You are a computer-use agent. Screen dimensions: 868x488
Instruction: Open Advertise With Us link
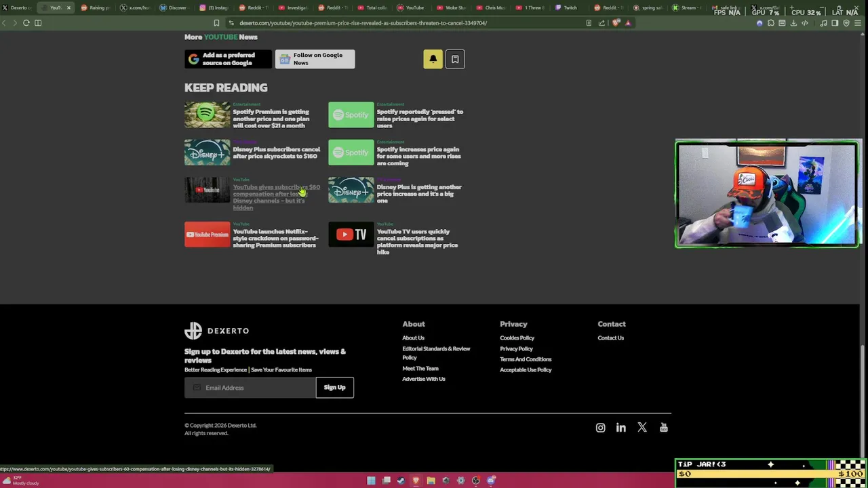[x=424, y=379]
